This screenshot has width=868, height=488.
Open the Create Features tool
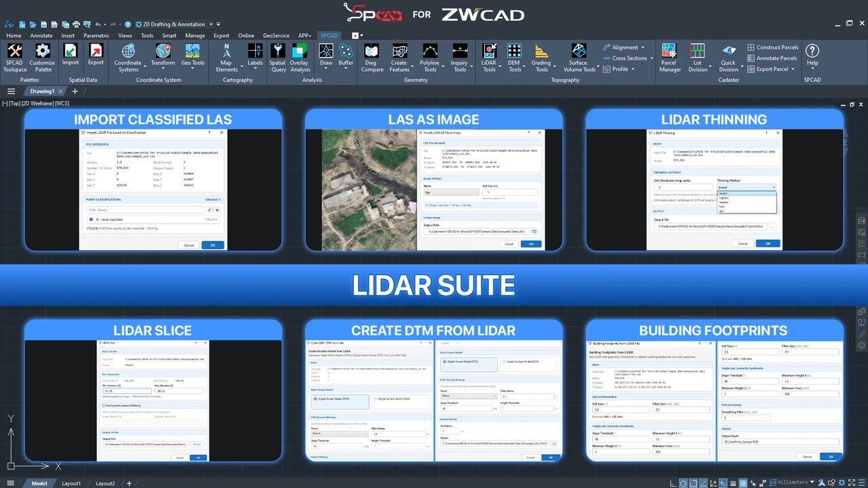pos(399,57)
